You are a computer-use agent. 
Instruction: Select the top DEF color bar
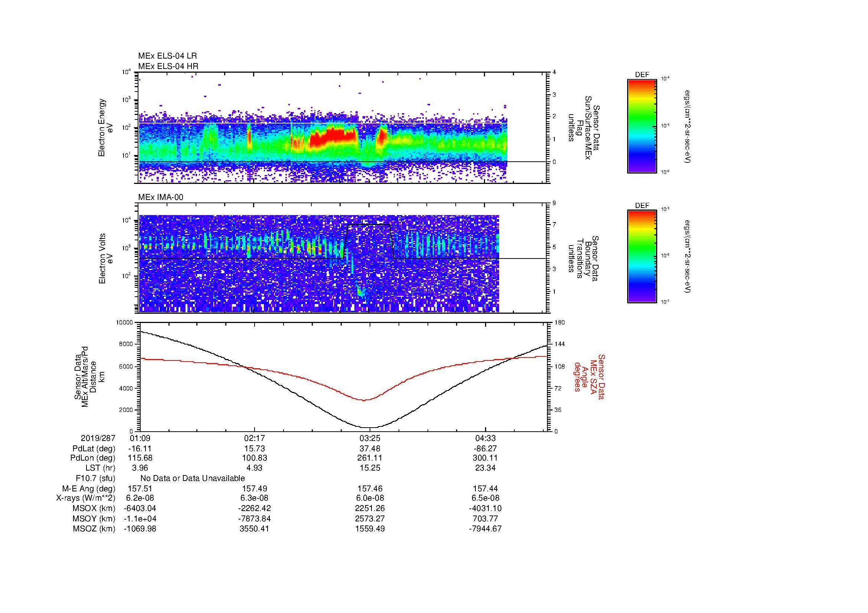[x=642, y=126]
